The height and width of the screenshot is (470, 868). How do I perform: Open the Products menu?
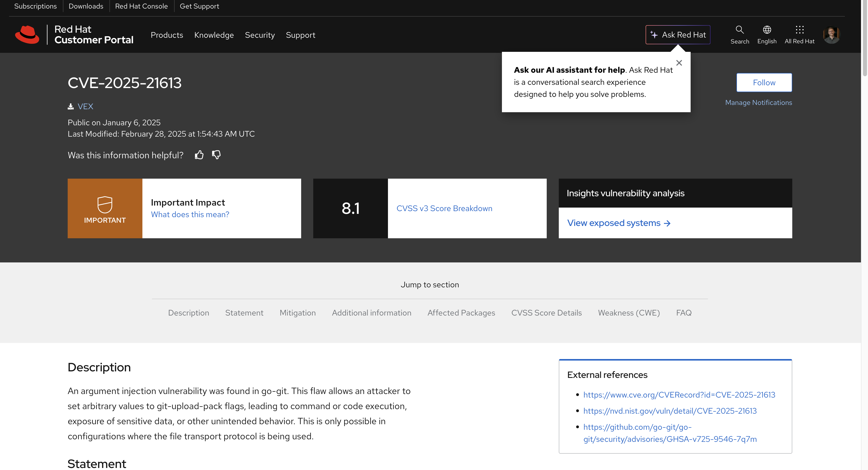[167, 35]
